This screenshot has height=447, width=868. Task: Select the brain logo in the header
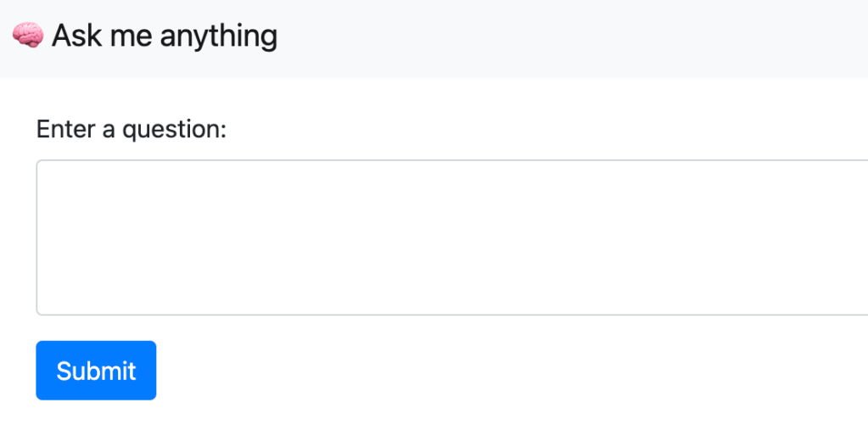click(x=28, y=36)
